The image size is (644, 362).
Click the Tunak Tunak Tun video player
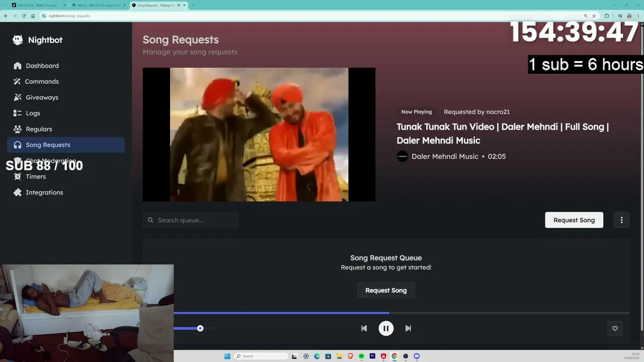tap(259, 135)
